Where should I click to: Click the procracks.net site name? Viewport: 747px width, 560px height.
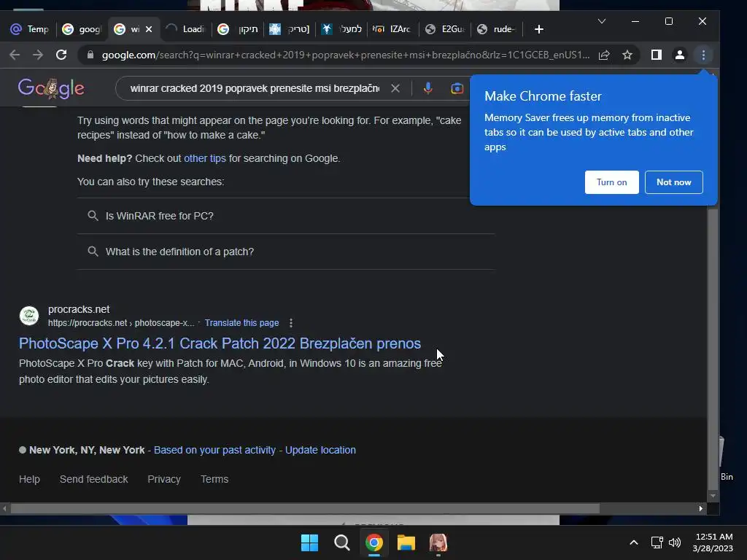click(x=79, y=309)
